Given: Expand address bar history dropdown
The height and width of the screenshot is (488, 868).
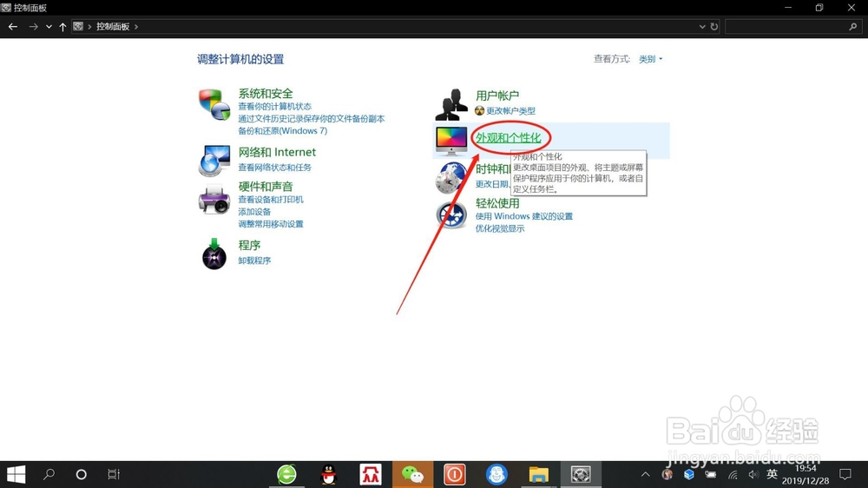Looking at the screenshot, I should pyautogui.click(x=702, y=27).
